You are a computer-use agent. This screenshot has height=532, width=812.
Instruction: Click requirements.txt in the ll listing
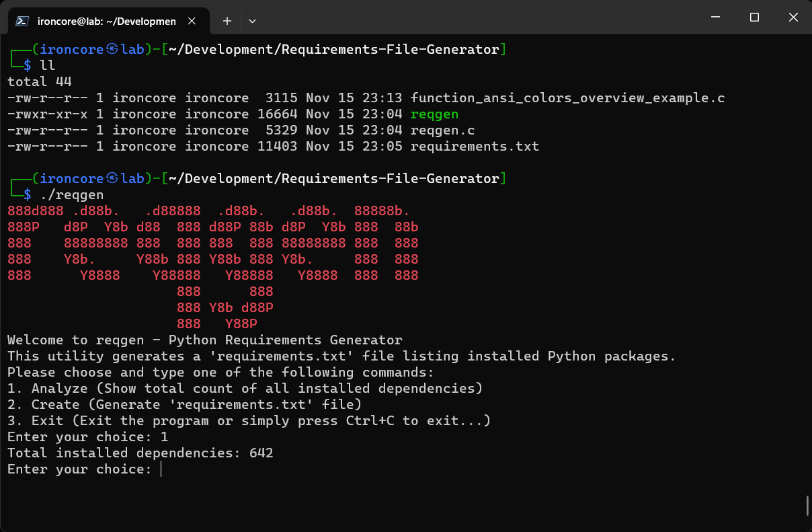[475, 147]
